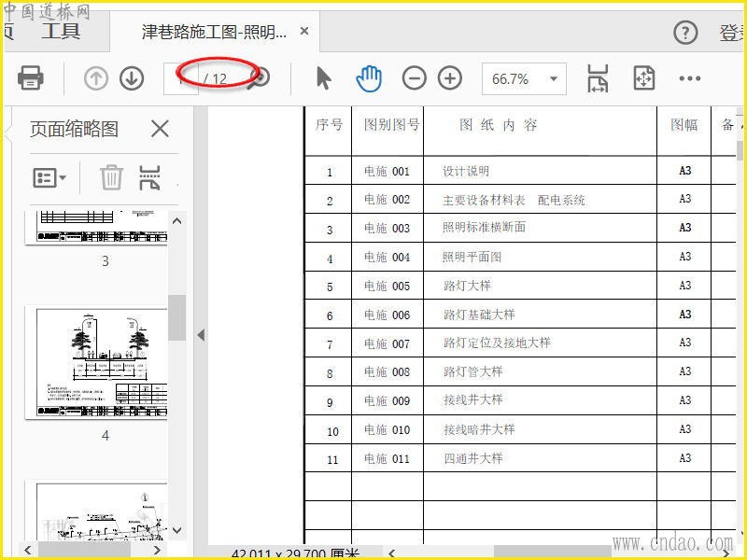This screenshot has height=560, width=747.
Task: Click the thumbnail panel vertical scrollbar handle
Action: [176, 317]
